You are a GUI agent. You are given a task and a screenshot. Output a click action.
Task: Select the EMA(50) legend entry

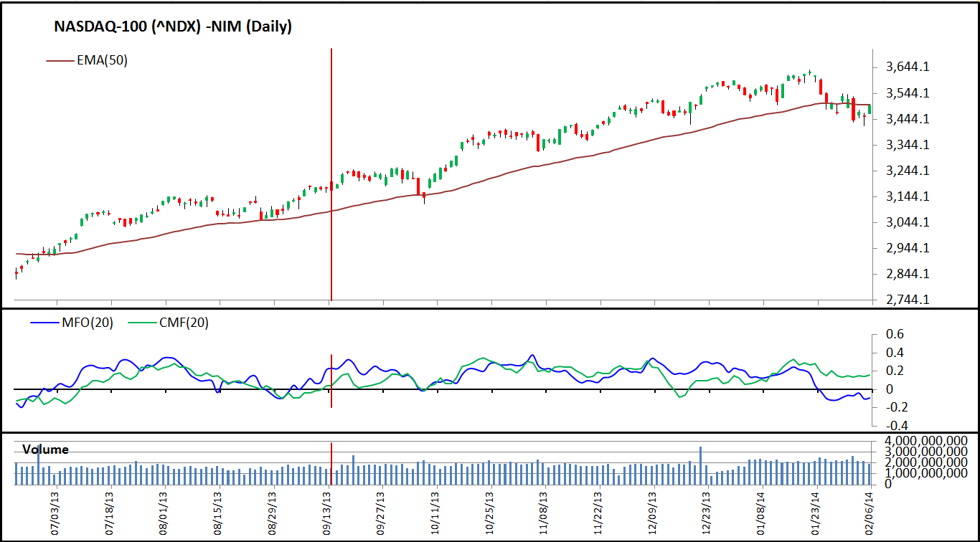pyautogui.click(x=87, y=61)
